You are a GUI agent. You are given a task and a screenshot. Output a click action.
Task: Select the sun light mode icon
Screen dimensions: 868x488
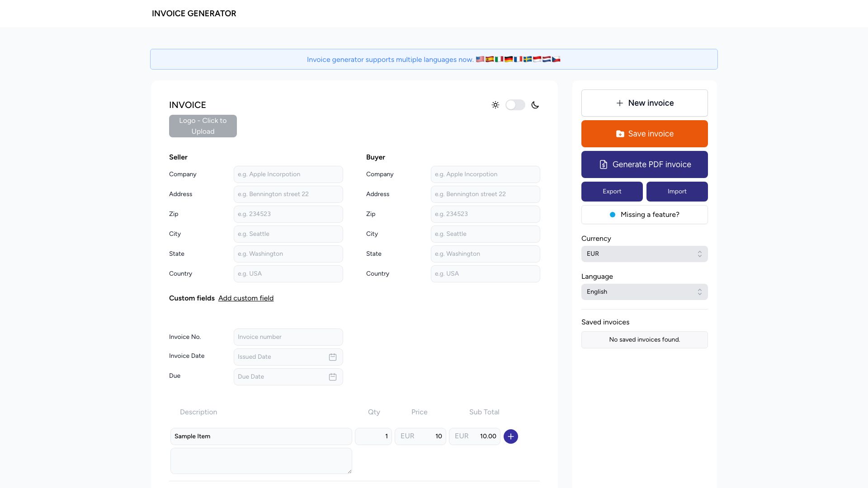click(x=495, y=105)
